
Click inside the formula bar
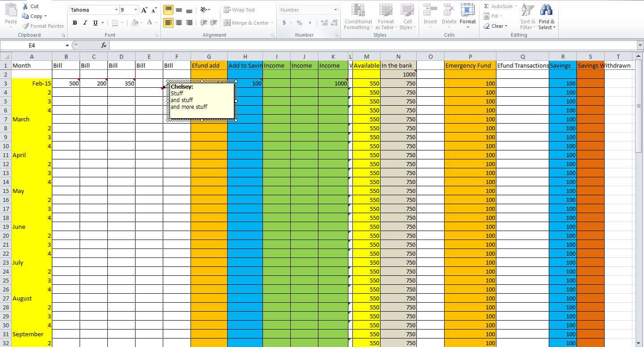click(x=313, y=45)
